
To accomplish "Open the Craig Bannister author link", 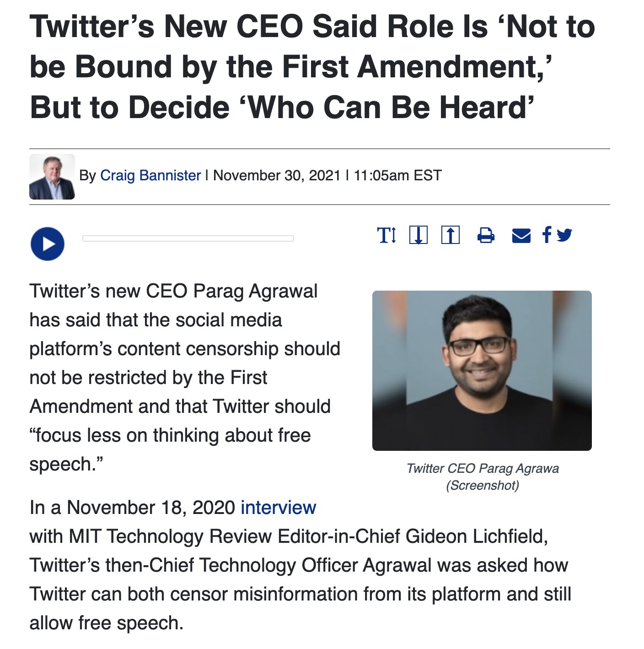I will point(150,175).
